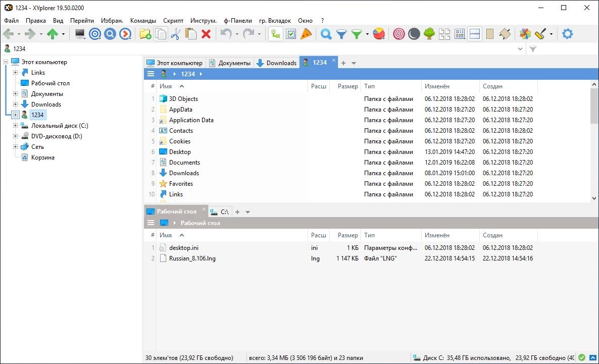Open the Hotlist target icon
The image size is (599, 364).
pyautogui.click(x=95, y=34)
